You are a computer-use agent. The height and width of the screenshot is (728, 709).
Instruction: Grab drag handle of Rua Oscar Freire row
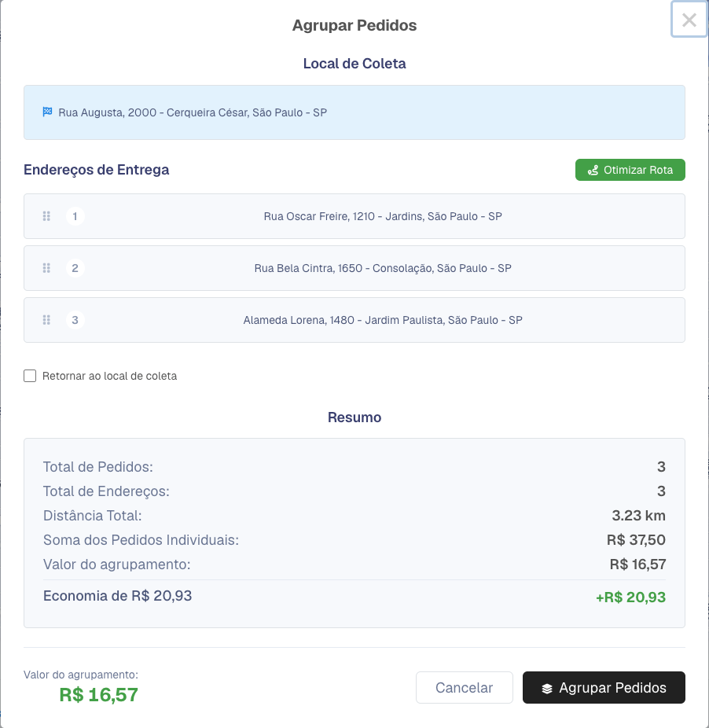[x=46, y=216]
